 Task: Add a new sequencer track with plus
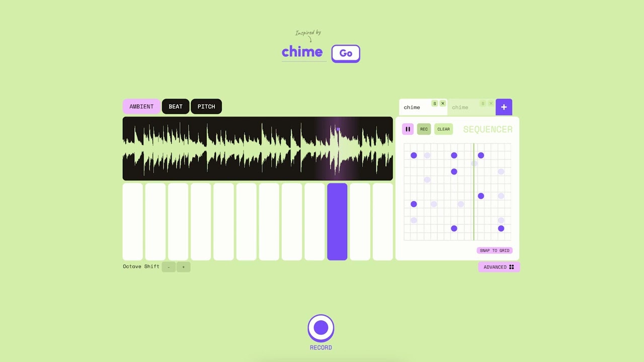(504, 107)
